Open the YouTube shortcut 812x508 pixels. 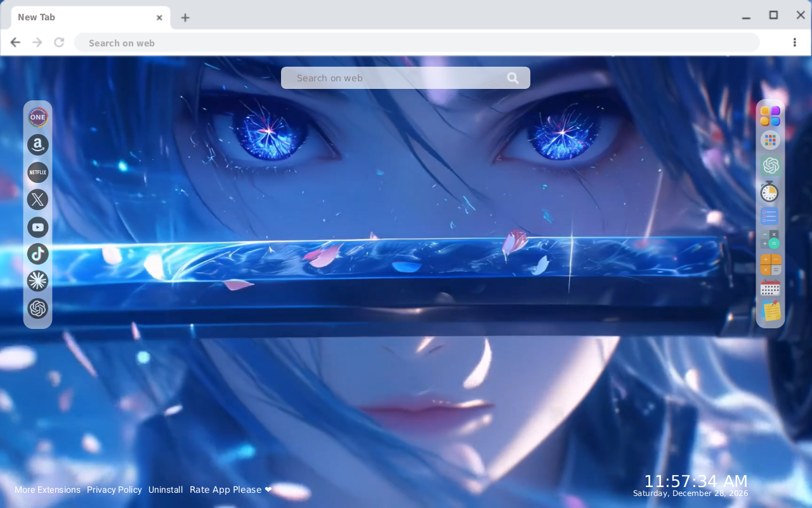tap(38, 227)
